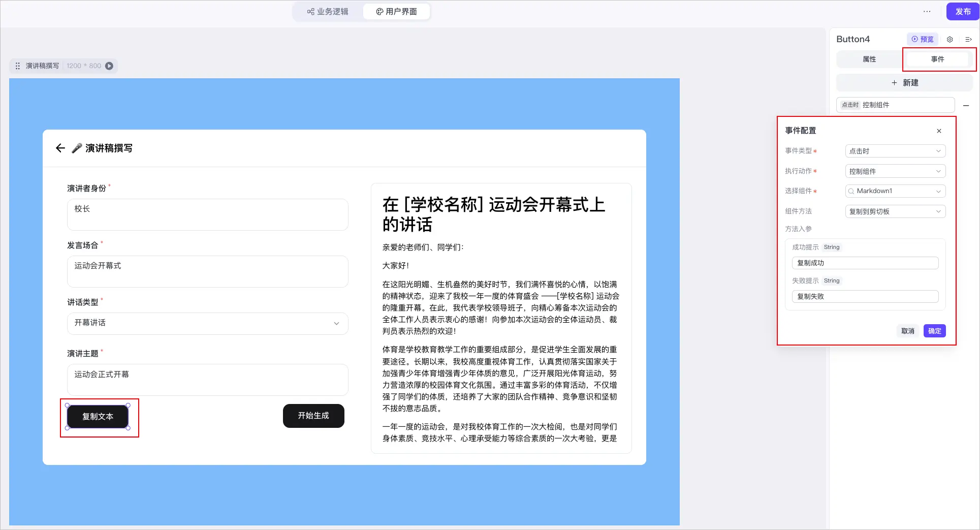This screenshot has height=530, width=980.
Task: Click 确定 in the 事件配置 dialog
Action: [x=934, y=331]
